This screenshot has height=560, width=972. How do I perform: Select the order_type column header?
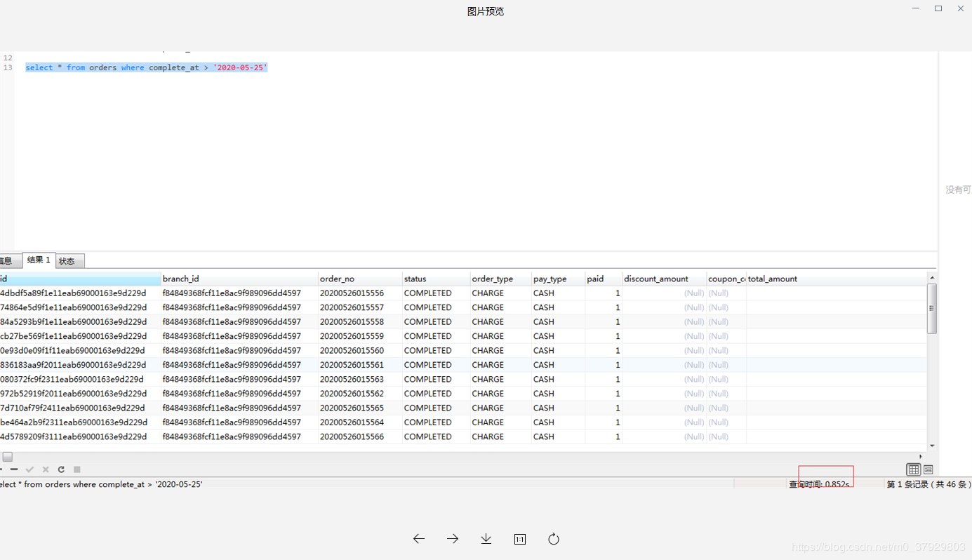[x=501, y=279]
